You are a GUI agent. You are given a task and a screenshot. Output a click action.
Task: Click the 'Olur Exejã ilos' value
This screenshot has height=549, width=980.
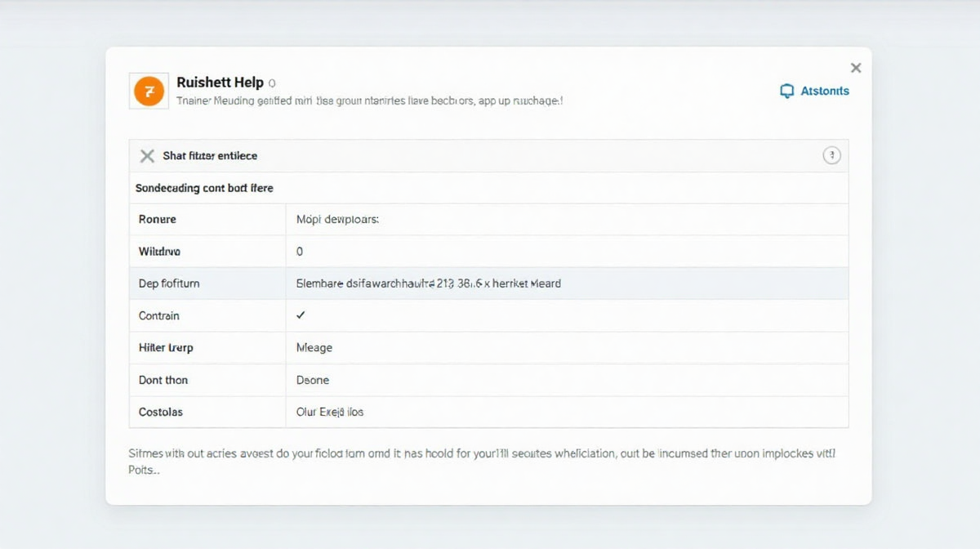[329, 412]
